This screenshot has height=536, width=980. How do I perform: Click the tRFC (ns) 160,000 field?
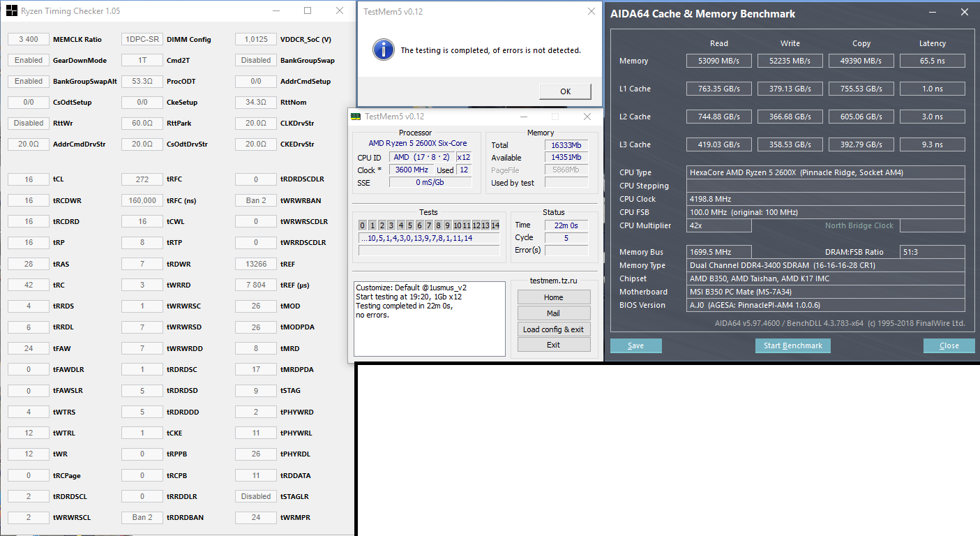coord(142,200)
